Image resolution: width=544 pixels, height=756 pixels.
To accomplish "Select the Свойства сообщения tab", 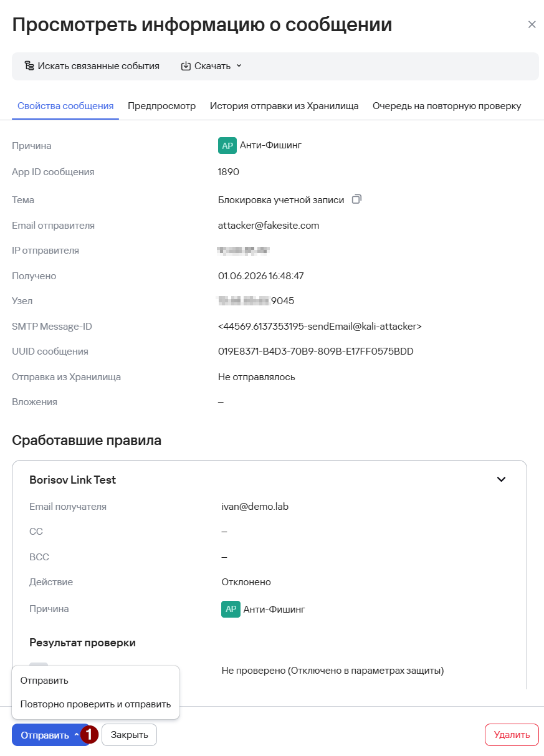I will pos(65,106).
